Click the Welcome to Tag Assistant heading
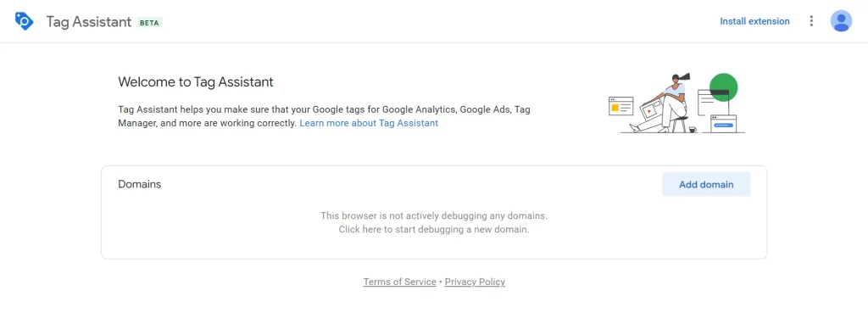This screenshot has height=324, width=868. click(196, 82)
